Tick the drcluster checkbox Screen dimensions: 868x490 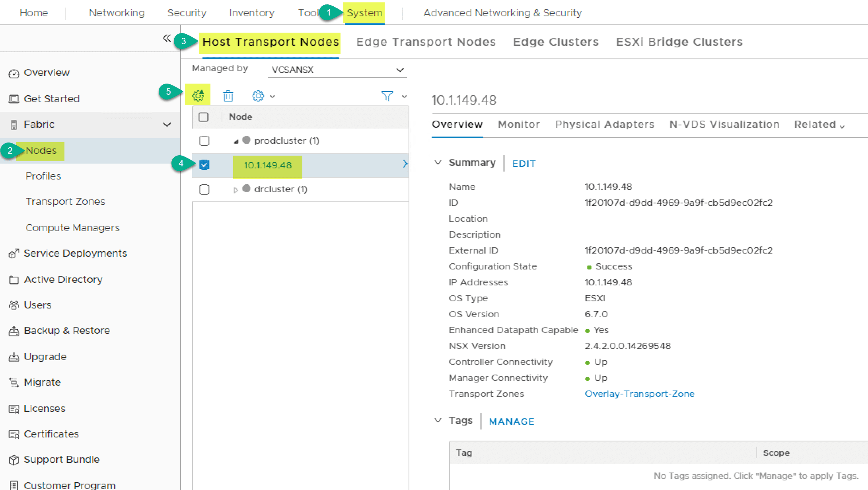204,189
